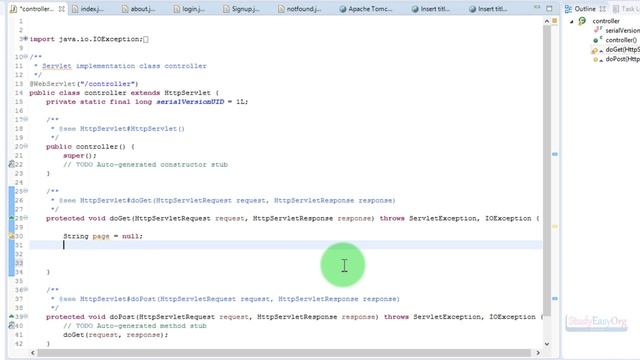Image resolution: width=640 pixels, height=360 pixels.
Task: Click the editor vertical scrollbar thumb
Action: [x=547, y=171]
